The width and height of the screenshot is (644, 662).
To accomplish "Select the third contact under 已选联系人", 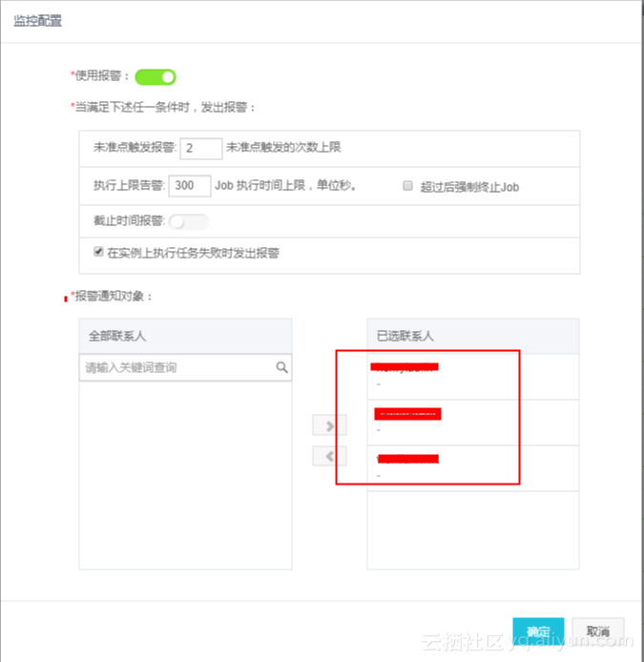I will tap(473, 468).
